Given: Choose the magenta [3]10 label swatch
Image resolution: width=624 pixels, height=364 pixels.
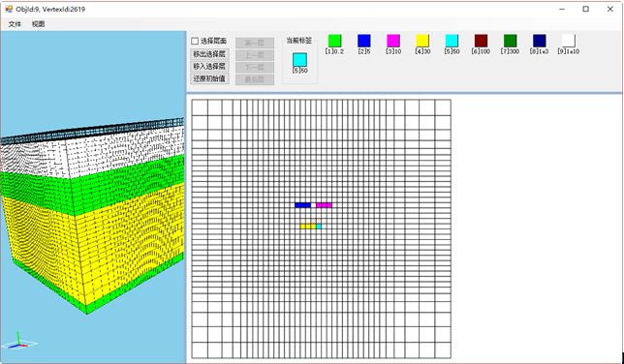Looking at the screenshot, I should click(x=393, y=41).
